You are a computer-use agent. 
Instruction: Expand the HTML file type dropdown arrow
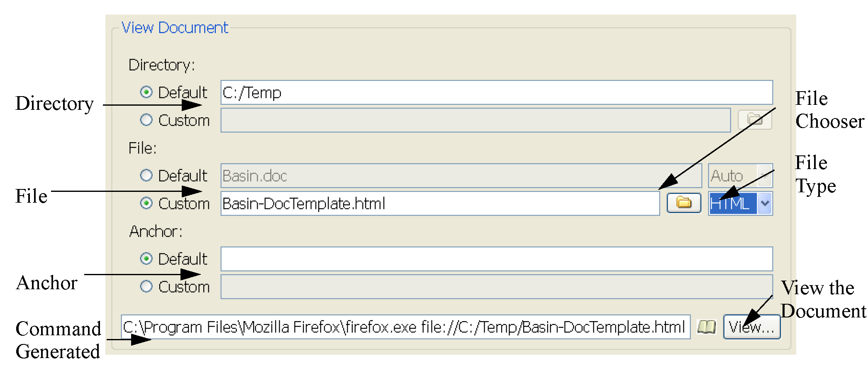[x=765, y=203]
